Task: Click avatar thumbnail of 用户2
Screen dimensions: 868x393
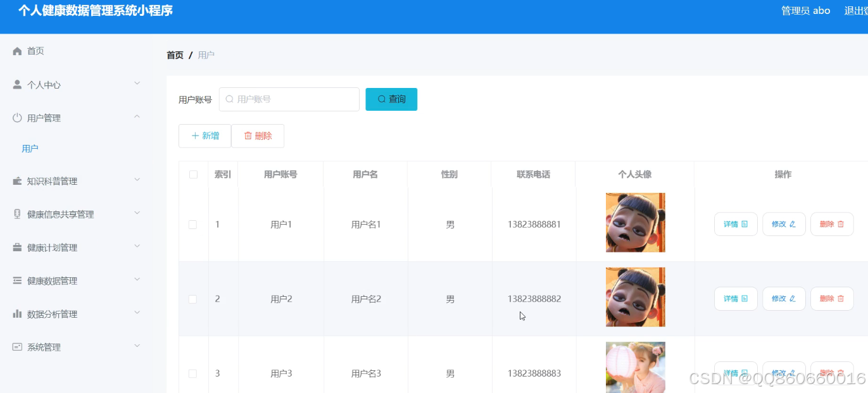Action: pyautogui.click(x=635, y=297)
